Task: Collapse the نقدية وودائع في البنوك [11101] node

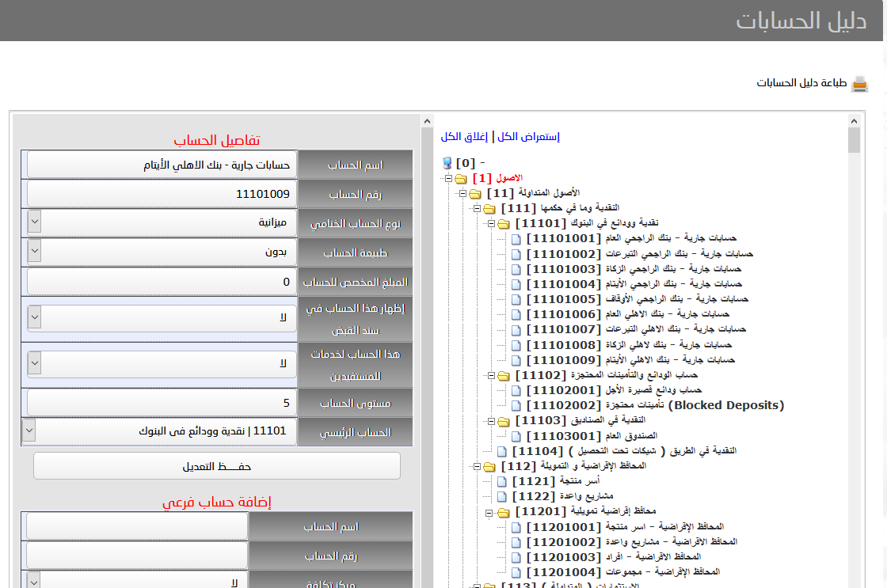Action: click(491, 224)
